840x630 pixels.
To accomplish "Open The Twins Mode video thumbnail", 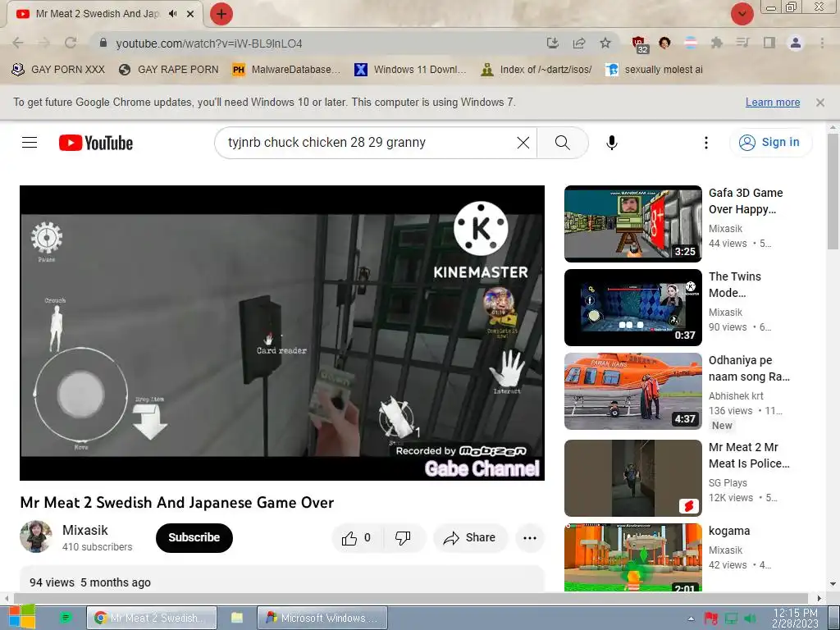I will coord(632,307).
